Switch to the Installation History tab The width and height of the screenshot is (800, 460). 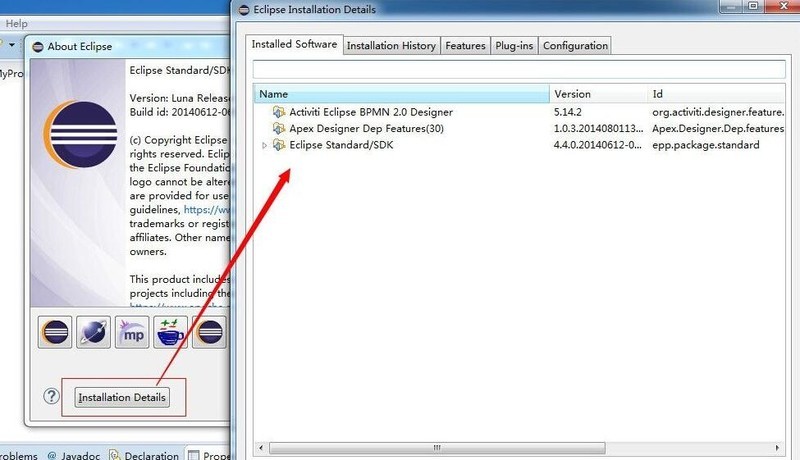tap(391, 45)
